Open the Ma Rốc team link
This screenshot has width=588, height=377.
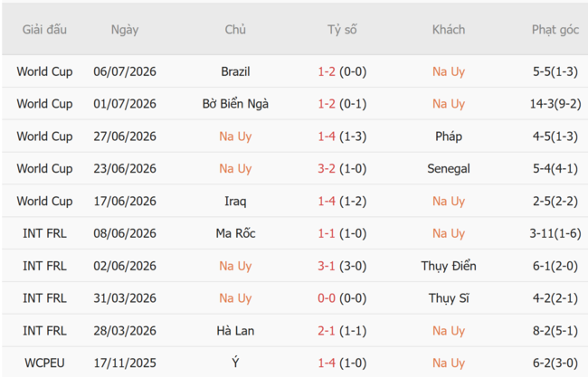(235, 233)
